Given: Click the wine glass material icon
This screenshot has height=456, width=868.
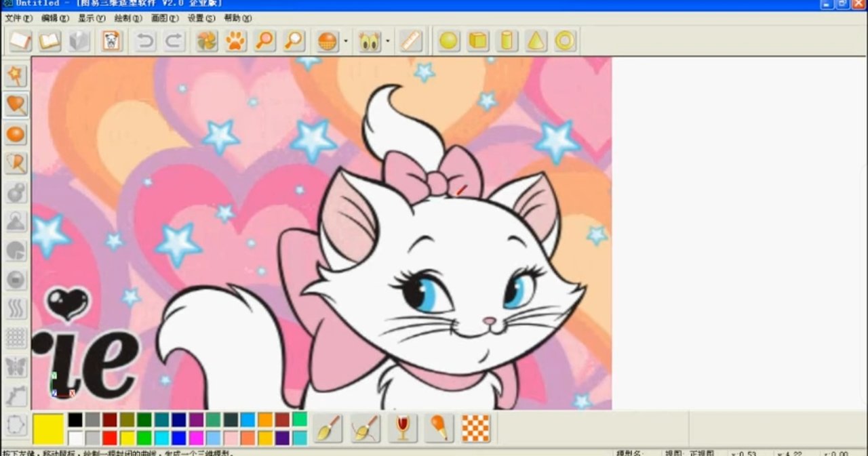Looking at the screenshot, I should (403, 428).
